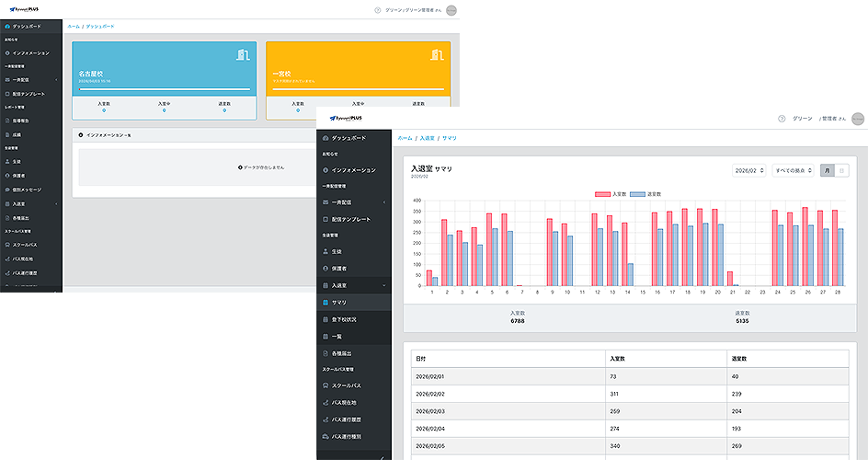
Task: Open バス運行履歴 in the front window sidebar
Action: (346, 420)
